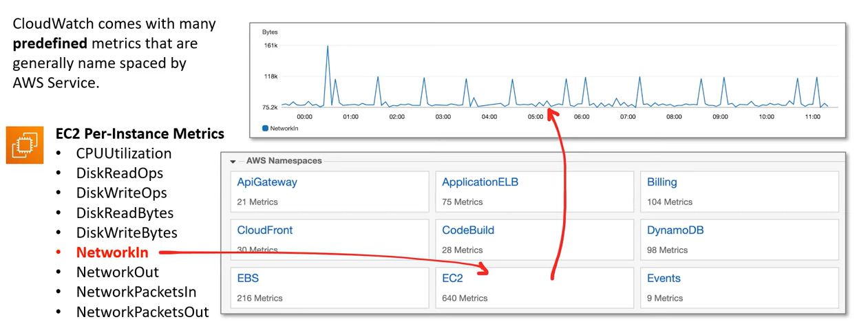Click the 04:00 time axis label
The height and width of the screenshot is (335, 868).
click(489, 117)
